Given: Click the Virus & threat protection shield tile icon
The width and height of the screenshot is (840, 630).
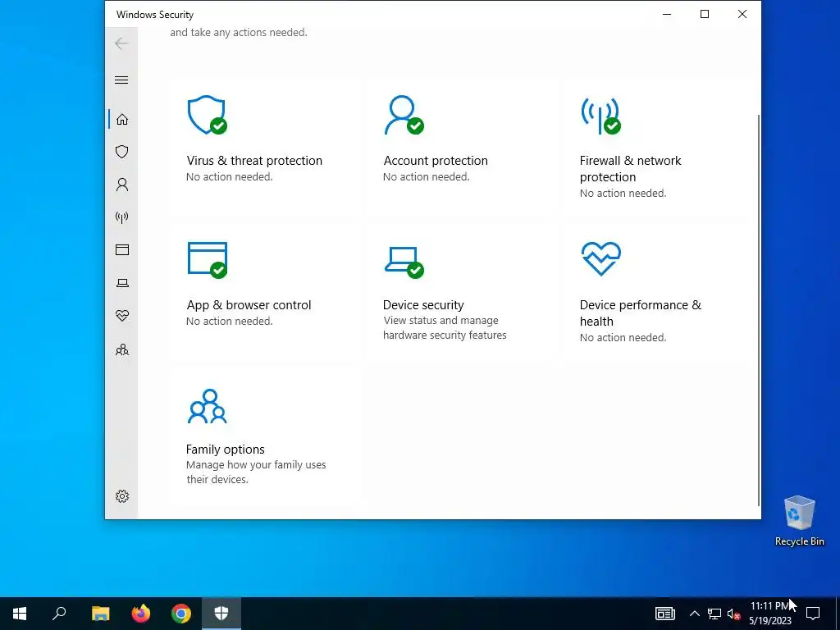Looking at the screenshot, I should coord(208,115).
